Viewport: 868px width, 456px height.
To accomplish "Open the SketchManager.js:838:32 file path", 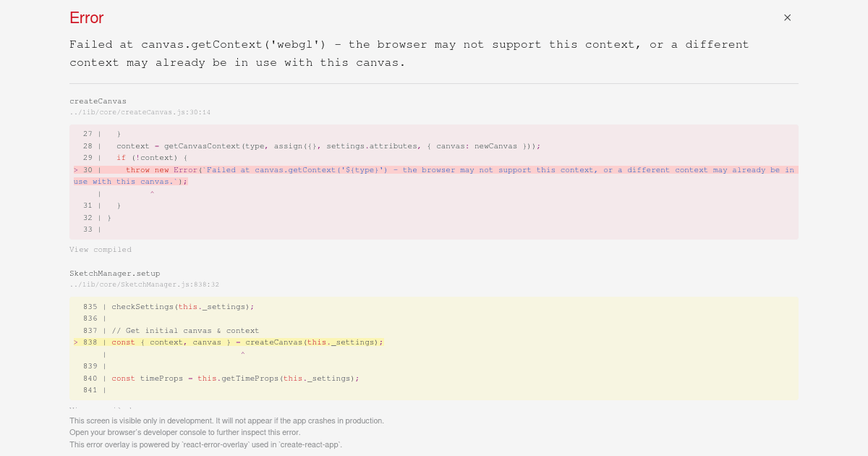I will 144,284.
